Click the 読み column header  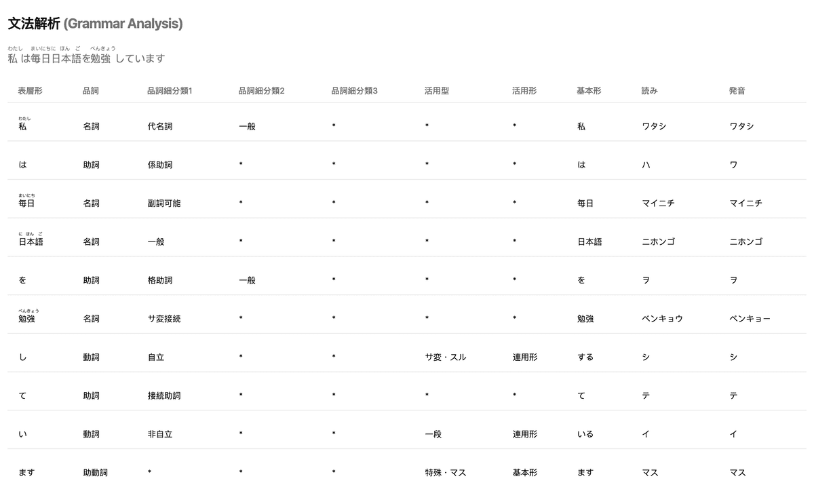[650, 90]
